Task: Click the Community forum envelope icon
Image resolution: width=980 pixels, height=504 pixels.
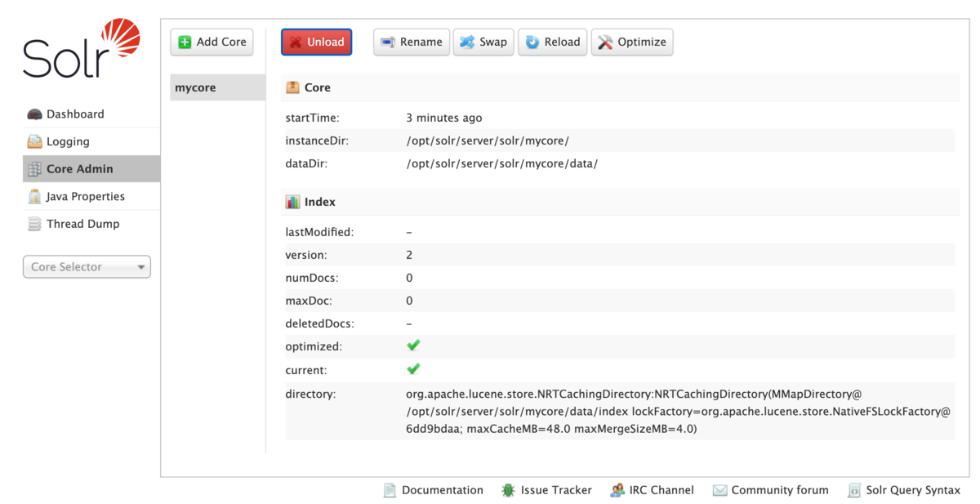Action: tap(719, 490)
